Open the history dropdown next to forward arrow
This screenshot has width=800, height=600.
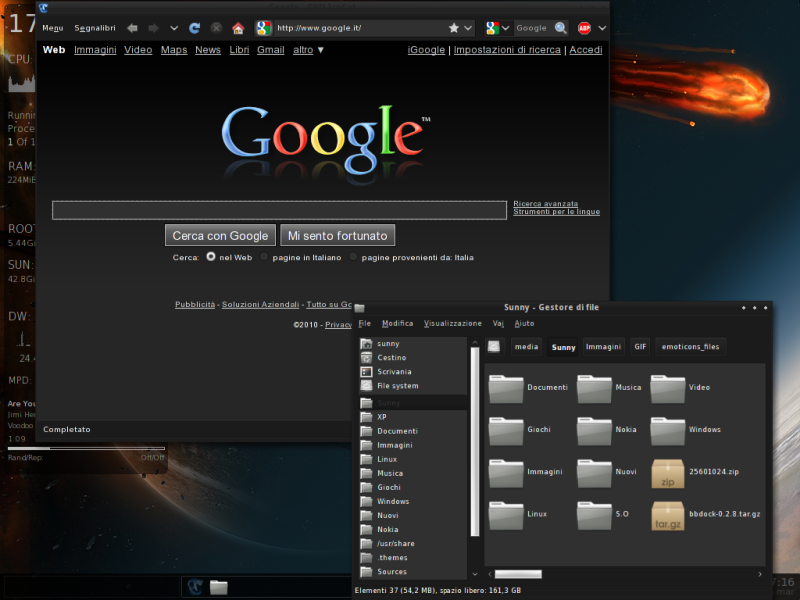174,28
